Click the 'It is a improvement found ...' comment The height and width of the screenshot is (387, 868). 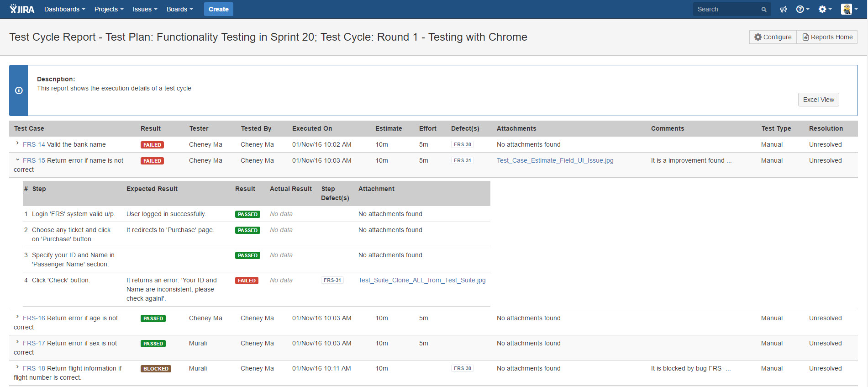[x=691, y=160]
